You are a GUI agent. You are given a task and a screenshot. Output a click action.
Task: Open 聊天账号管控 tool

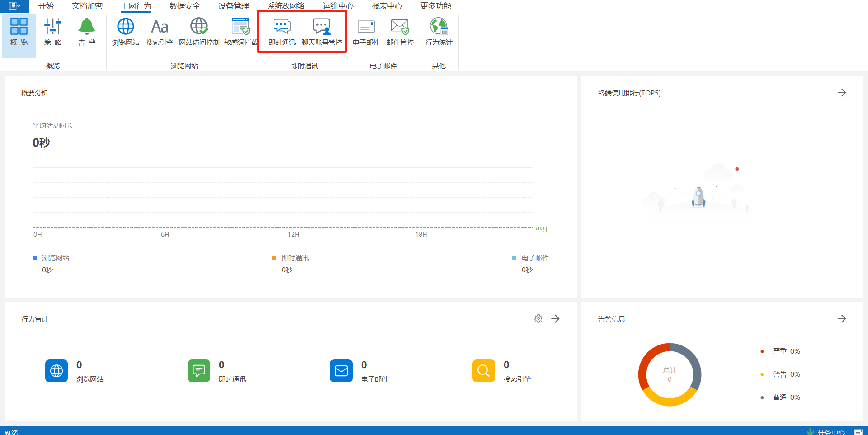321,27
